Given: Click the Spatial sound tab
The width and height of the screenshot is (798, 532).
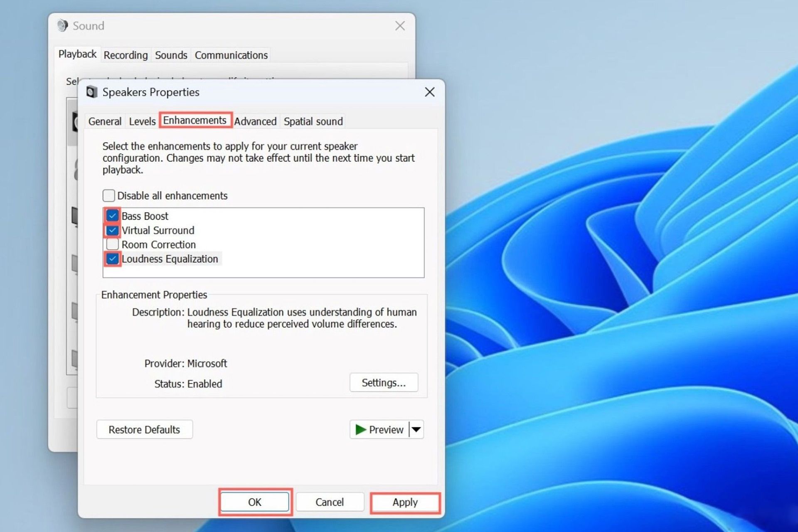Looking at the screenshot, I should pos(313,121).
